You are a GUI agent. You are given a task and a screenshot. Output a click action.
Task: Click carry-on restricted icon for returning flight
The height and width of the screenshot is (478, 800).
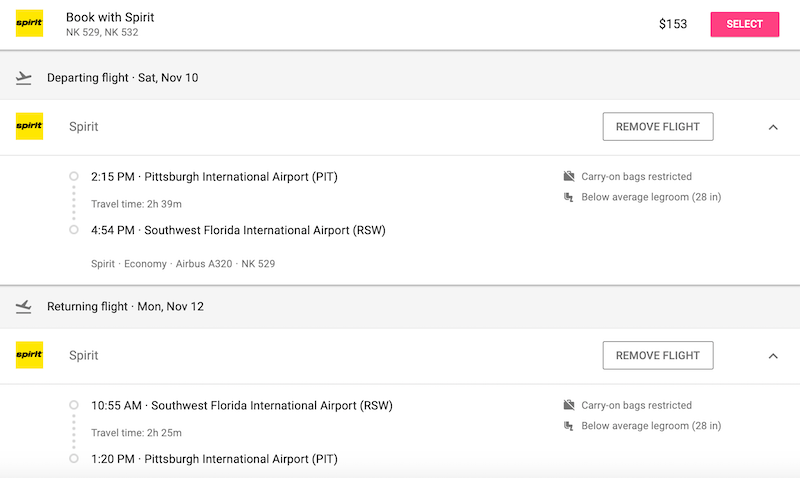(x=569, y=405)
